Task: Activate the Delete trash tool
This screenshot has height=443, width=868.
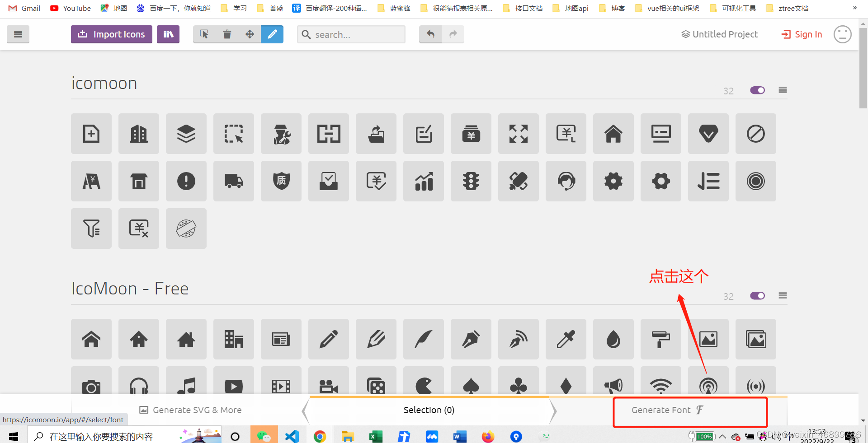Action: tap(227, 34)
